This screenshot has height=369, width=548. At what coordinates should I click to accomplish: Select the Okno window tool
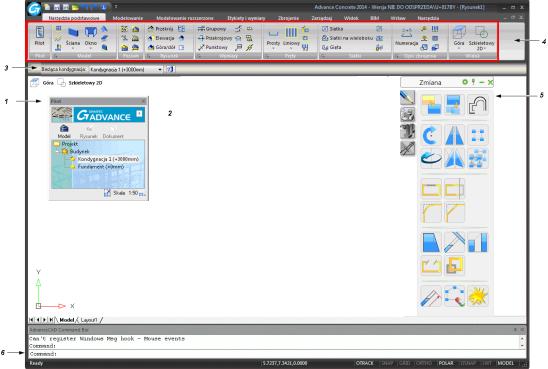91,36
